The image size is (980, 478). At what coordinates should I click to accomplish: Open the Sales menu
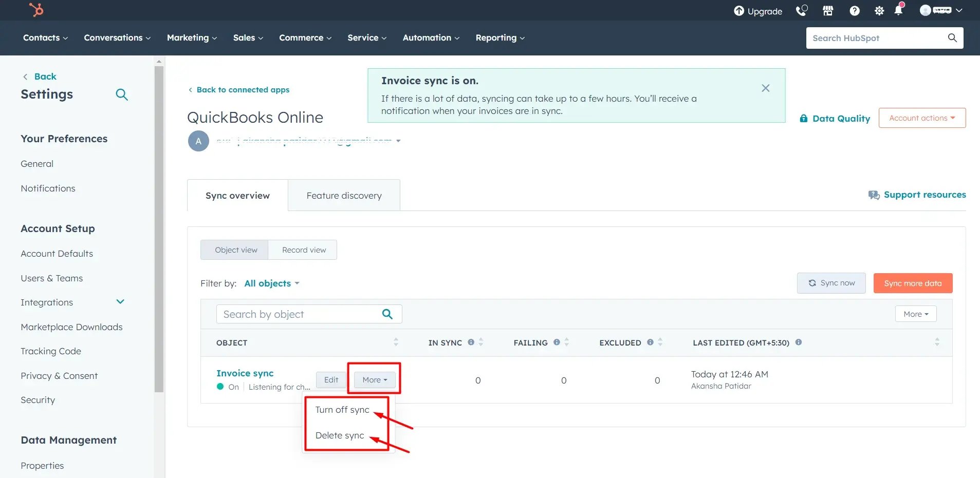248,38
